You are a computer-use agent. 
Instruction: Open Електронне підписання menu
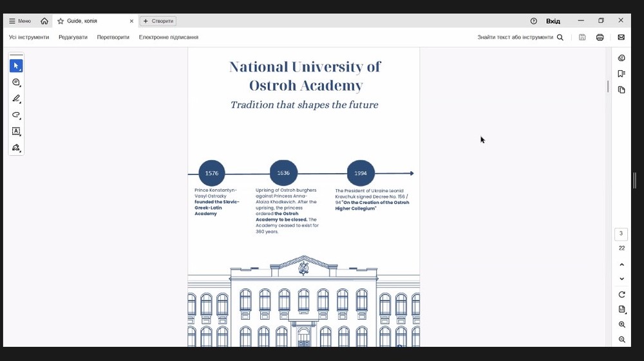coord(168,37)
